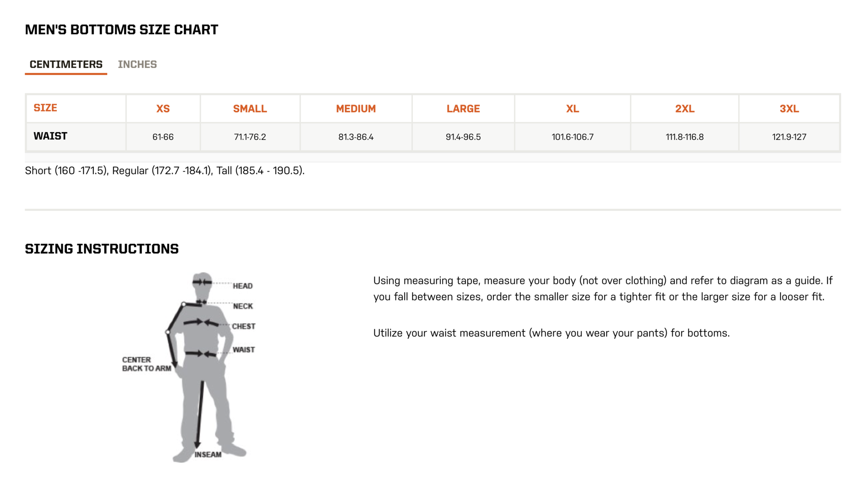Click the SMALL size column header
This screenshot has width=868, height=503.
pos(250,109)
